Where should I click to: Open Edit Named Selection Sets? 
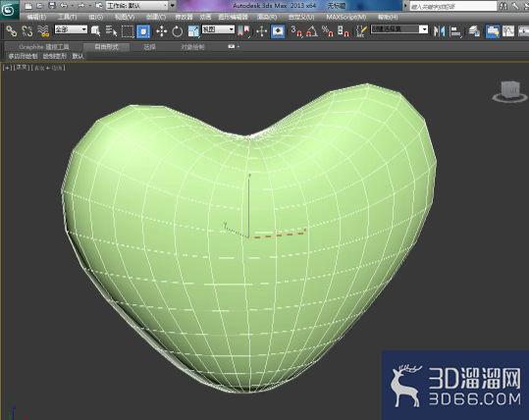click(361, 31)
